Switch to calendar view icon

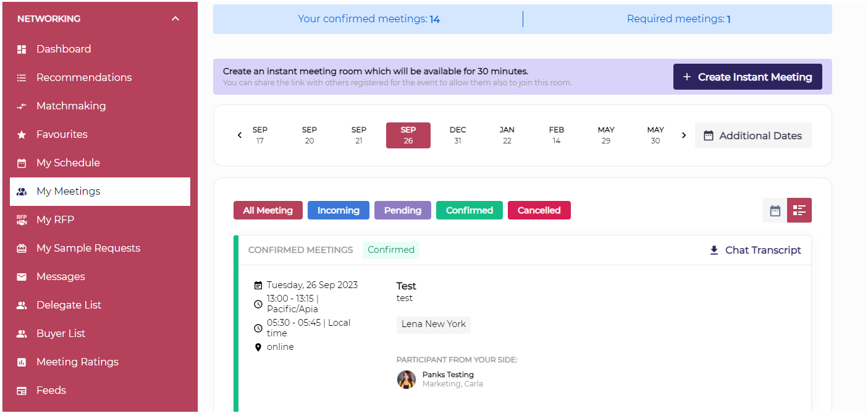[x=775, y=210]
